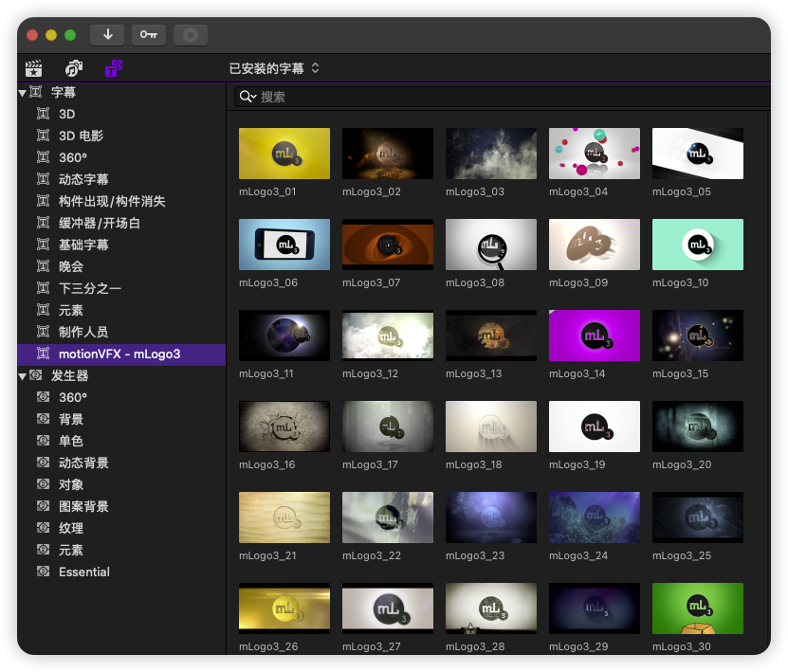Select 元素 under the 字幕 group
This screenshot has width=788, height=672.
(x=121, y=310)
